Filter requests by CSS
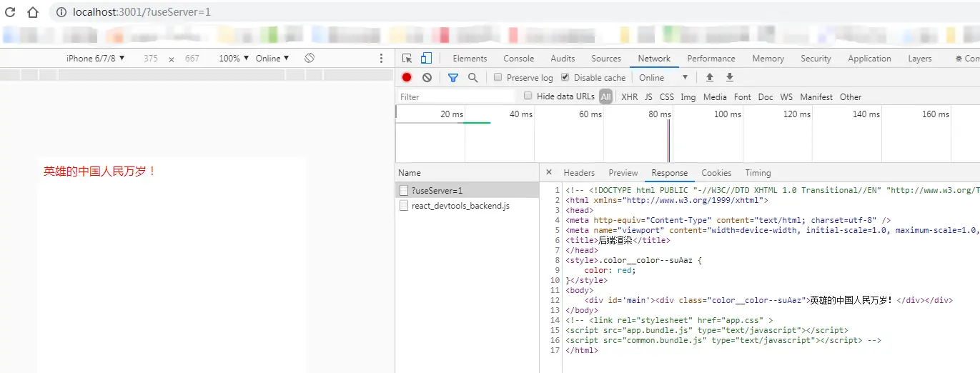 [x=667, y=96]
